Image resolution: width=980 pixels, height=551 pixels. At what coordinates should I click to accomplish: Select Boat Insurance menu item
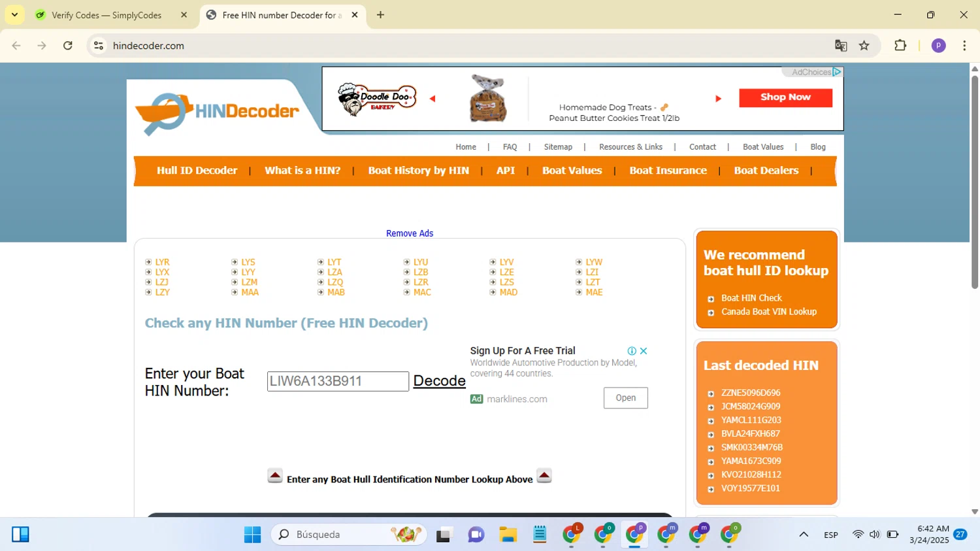pos(668,171)
